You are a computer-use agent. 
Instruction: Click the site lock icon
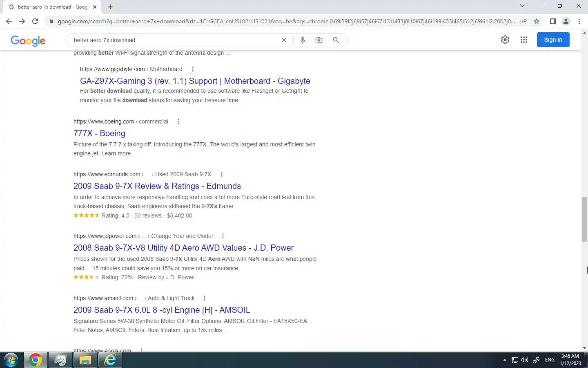coord(51,21)
